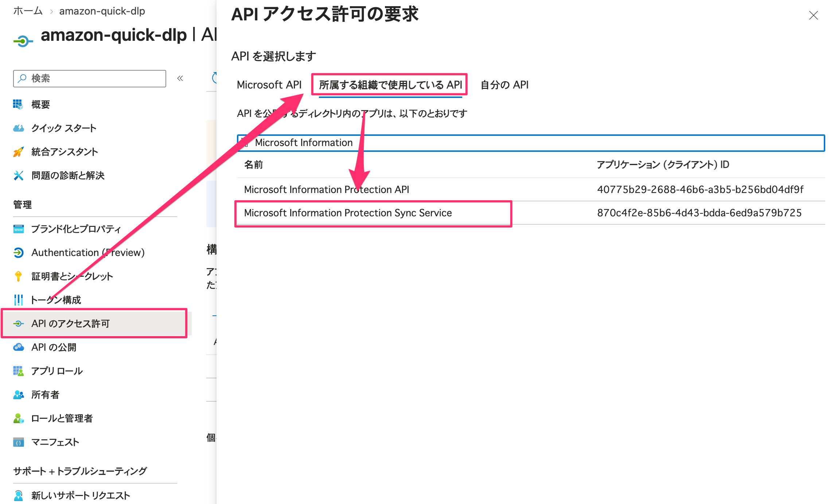Select 所属する組織で使用している API tab

tap(390, 85)
